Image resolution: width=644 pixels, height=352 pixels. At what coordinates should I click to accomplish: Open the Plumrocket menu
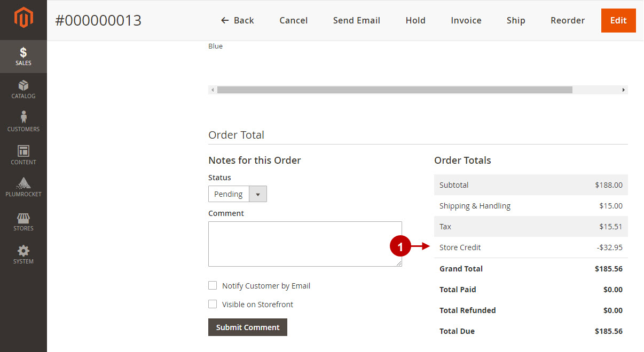point(23,188)
